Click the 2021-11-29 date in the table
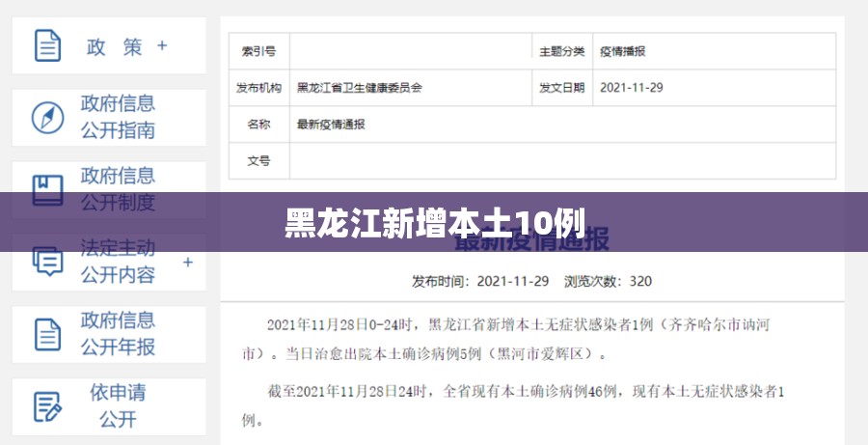Image resolution: width=868 pixels, height=445 pixels. pos(632,88)
